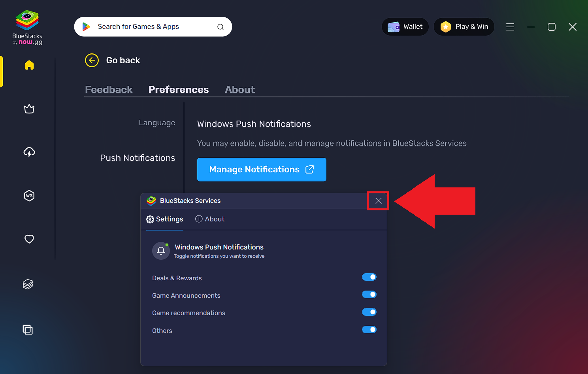Click the Go back button
This screenshot has height=374, width=588.
click(x=112, y=60)
